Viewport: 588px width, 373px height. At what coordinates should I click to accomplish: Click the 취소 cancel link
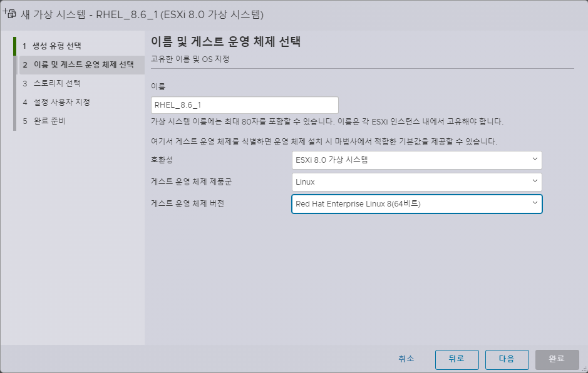click(406, 359)
